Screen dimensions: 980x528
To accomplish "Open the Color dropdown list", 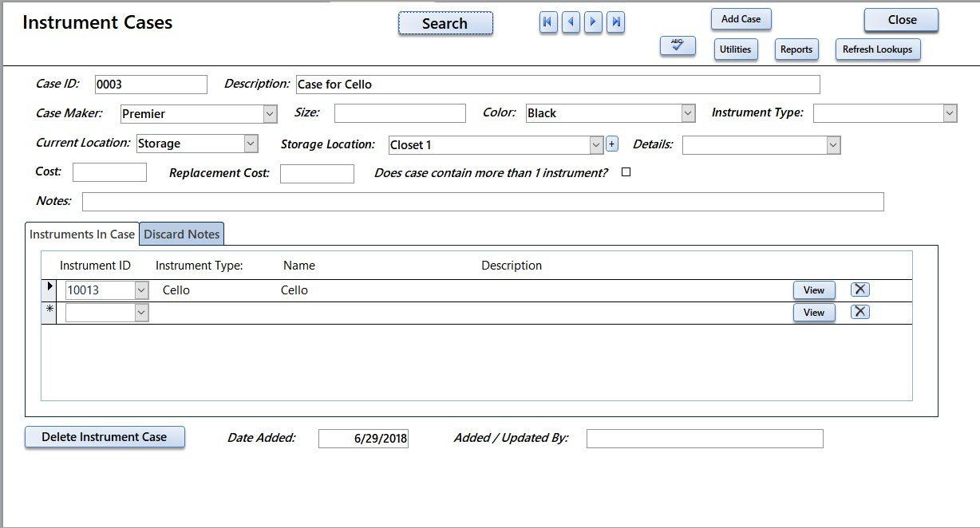I will (688, 113).
